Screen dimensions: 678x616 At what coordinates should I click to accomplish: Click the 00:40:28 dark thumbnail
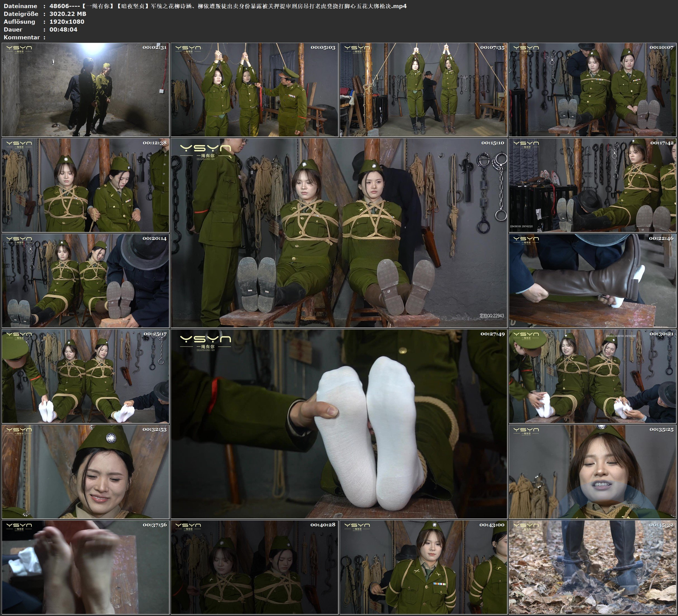click(x=254, y=567)
